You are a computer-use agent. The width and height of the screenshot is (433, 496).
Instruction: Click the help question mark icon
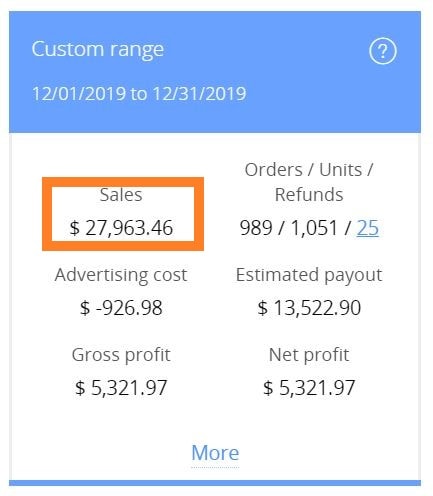point(383,51)
